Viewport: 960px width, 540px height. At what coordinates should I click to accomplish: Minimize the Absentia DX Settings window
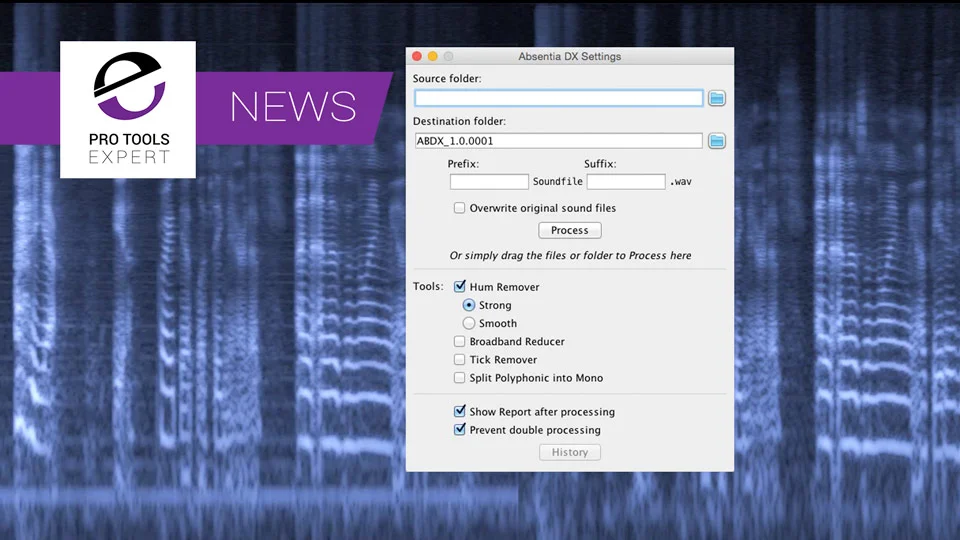click(433, 56)
